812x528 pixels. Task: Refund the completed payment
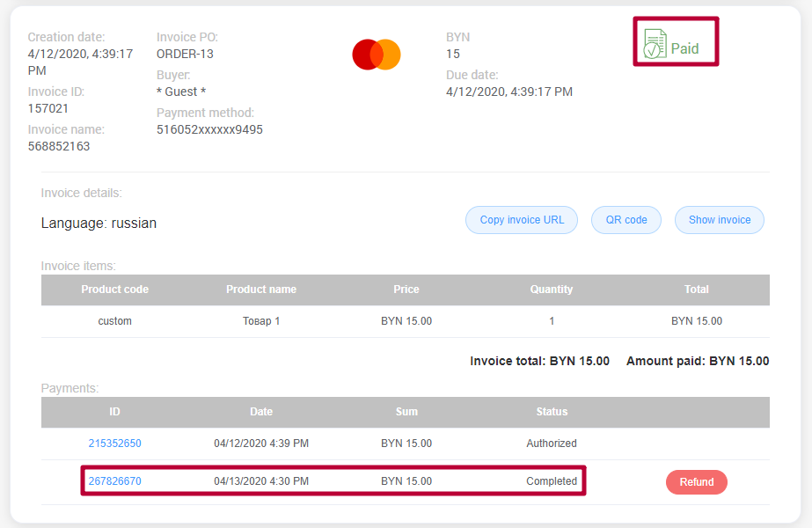click(x=696, y=481)
